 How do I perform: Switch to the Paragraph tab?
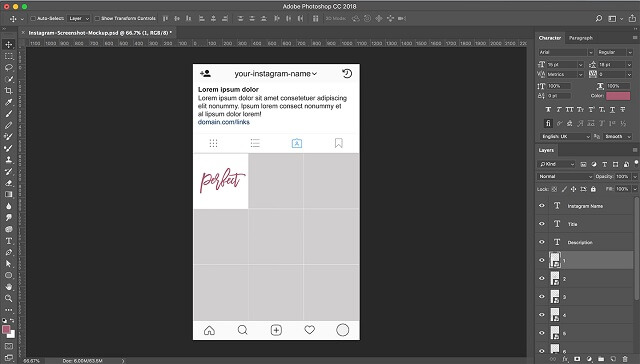click(580, 38)
